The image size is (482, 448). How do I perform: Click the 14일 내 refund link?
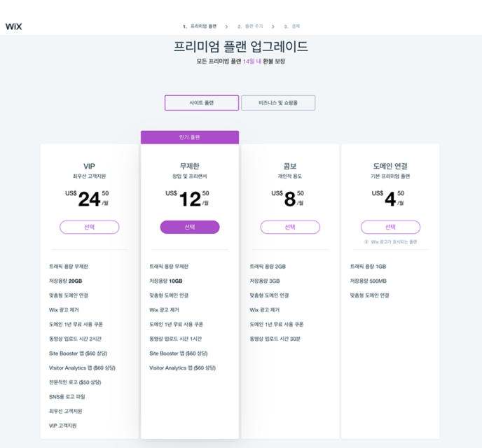pos(251,62)
